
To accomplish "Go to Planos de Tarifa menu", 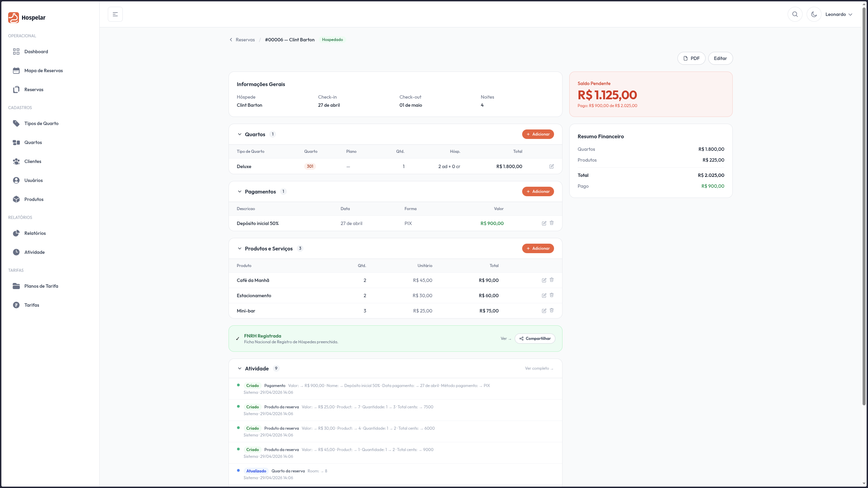I will click(x=41, y=286).
